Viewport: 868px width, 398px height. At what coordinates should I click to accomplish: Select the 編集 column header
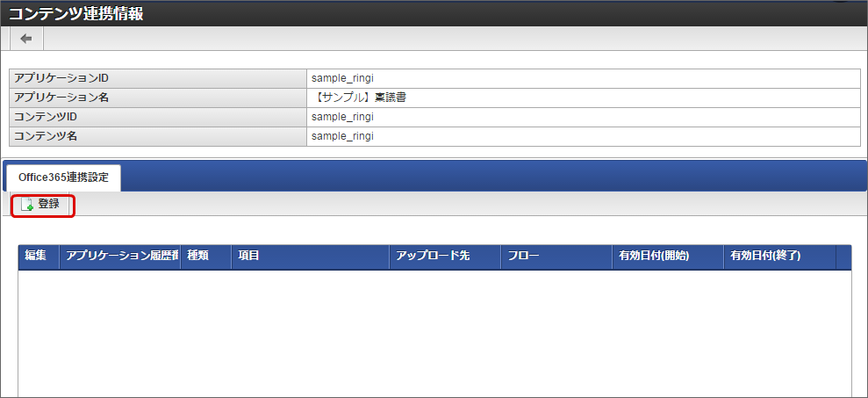39,256
